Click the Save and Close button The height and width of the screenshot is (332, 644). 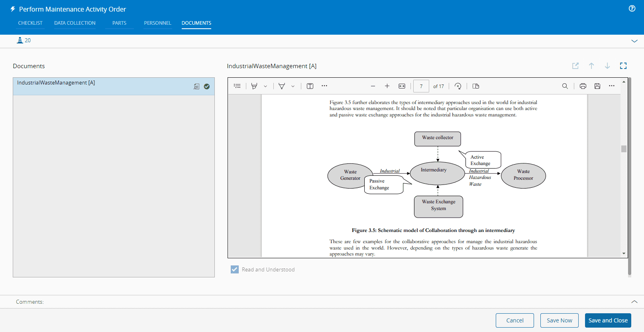click(x=608, y=320)
